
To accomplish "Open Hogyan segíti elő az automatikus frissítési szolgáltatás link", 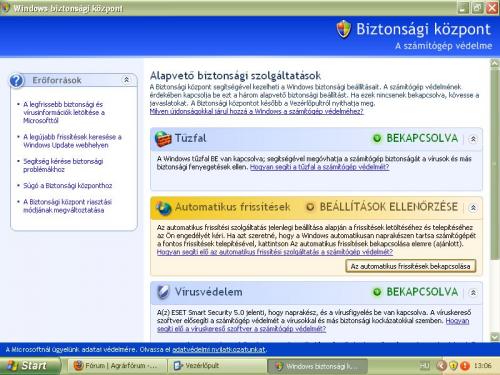I will coord(275,252).
